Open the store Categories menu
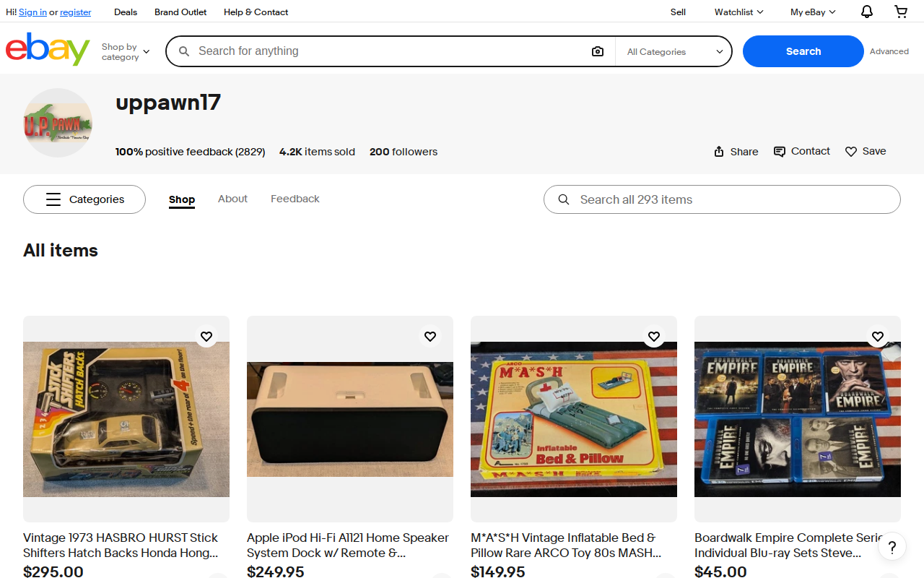The height and width of the screenshot is (578, 924). coord(84,199)
